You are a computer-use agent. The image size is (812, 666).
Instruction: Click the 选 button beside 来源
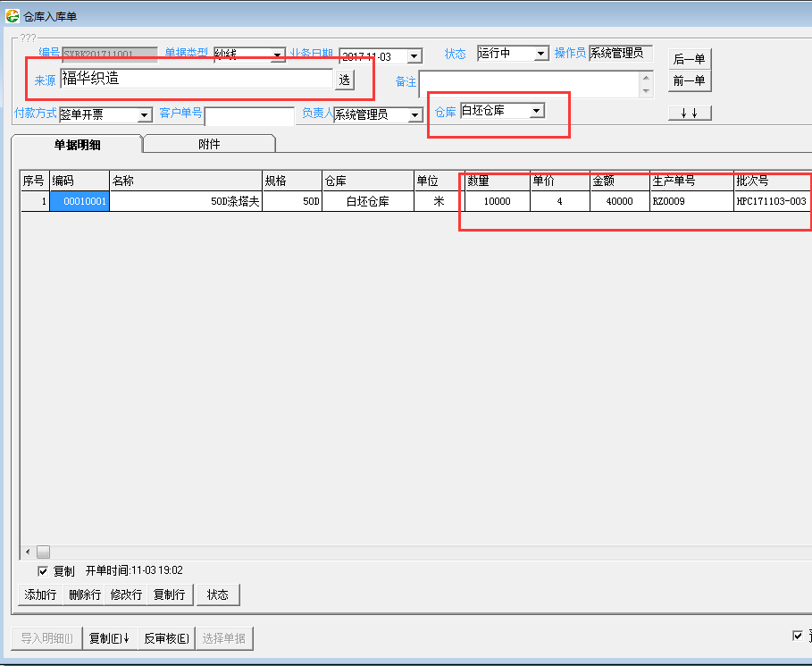tap(345, 80)
